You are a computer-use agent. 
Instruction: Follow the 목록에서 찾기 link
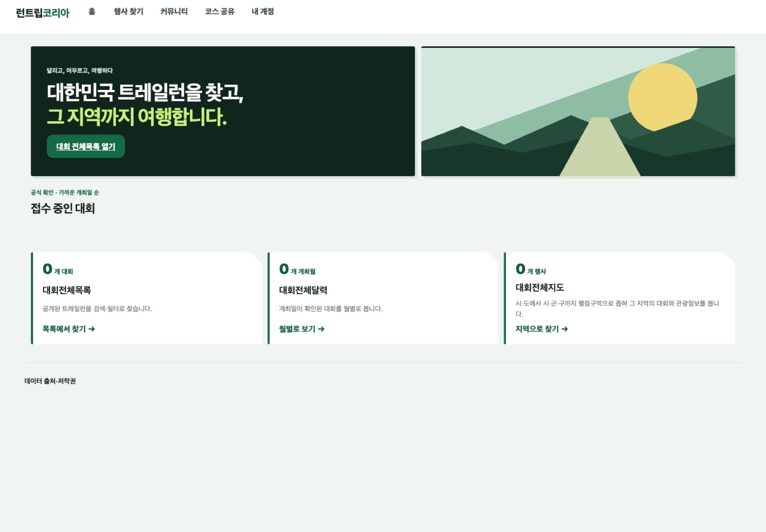click(x=68, y=329)
